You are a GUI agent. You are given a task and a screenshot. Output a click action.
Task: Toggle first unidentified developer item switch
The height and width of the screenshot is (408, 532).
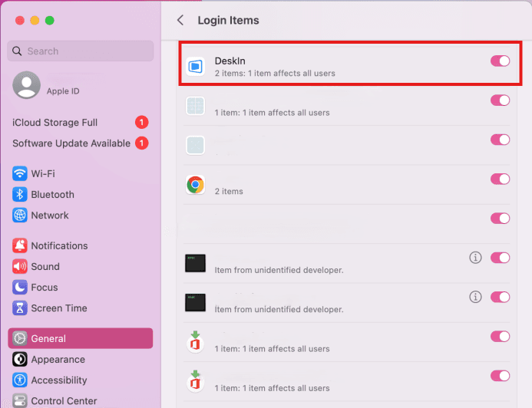point(500,258)
